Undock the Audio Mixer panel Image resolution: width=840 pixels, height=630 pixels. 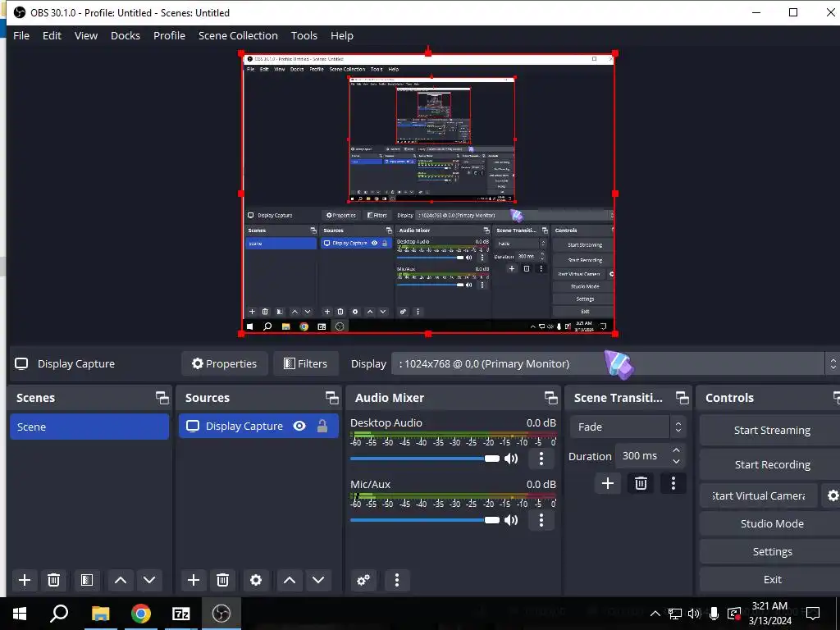[550, 398]
